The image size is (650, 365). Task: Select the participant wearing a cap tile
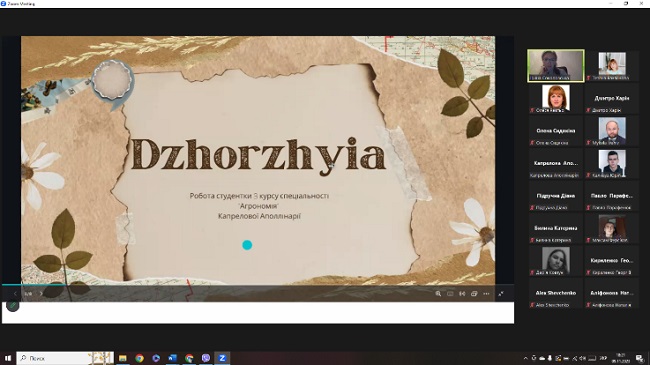point(612,228)
